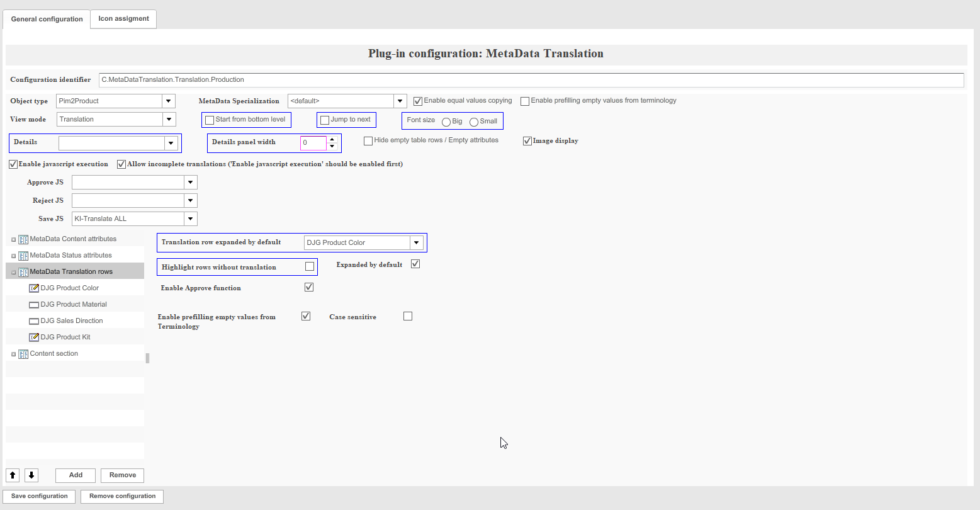Select the DJG Product Color edit-attribute icon

34,288
